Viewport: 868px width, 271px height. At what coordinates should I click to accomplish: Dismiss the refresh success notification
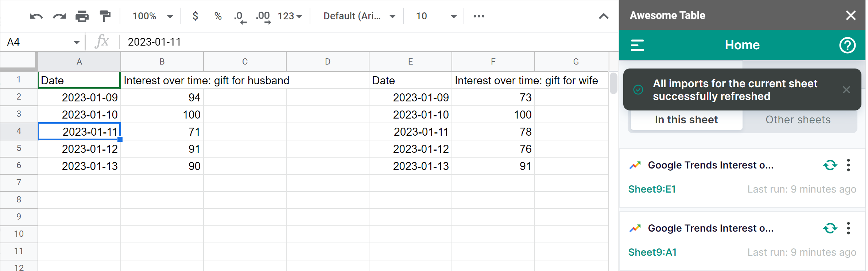[x=846, y=90]
